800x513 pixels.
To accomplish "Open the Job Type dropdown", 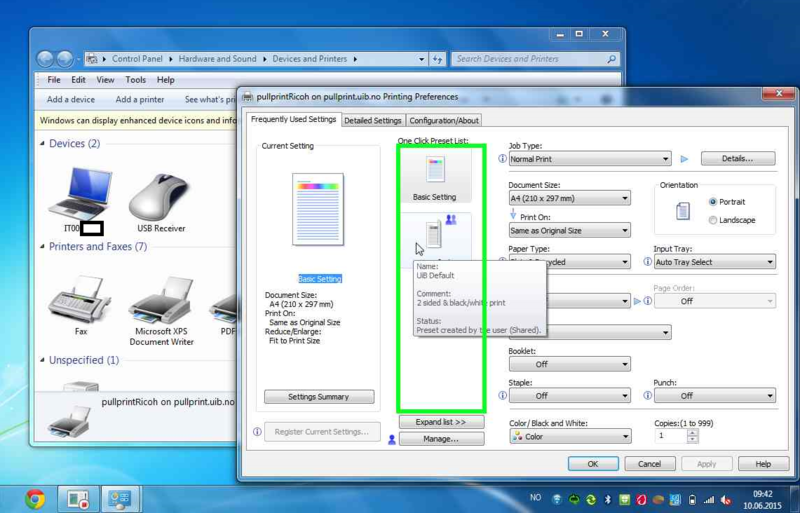I will 590,159.
